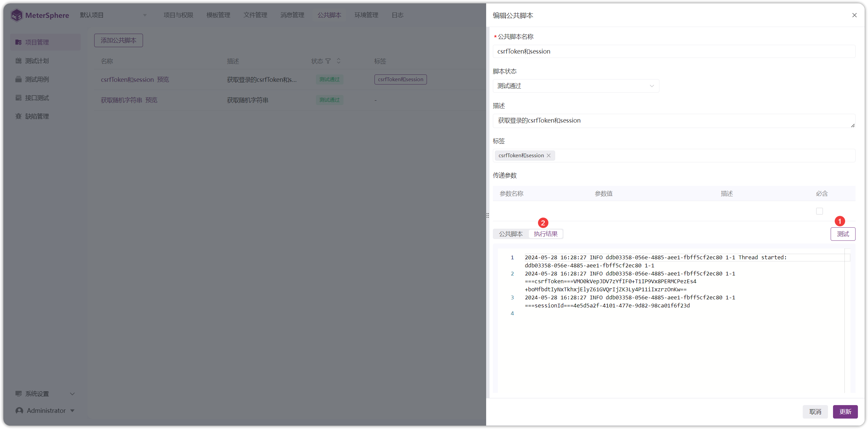
Task: Open the Administrator user menu arrow
Action: point(72,410)
